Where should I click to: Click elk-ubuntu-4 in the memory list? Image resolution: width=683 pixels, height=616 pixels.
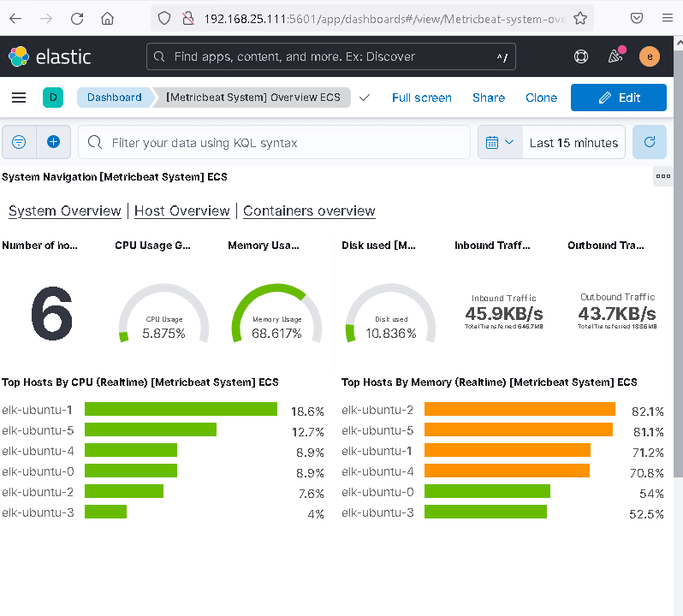[x=377, y=471]
